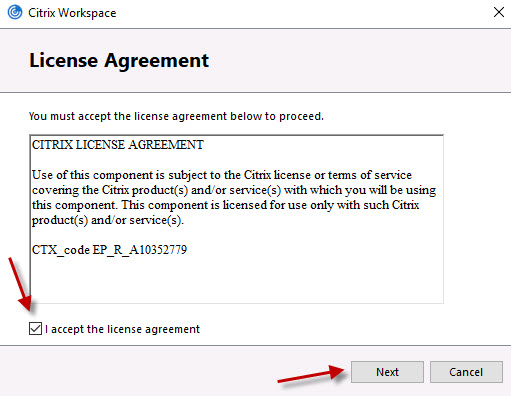Click the 'this component. This component is licensed' line
The height and width of the screenshot is (396, 511).
[x=225, y=205]
